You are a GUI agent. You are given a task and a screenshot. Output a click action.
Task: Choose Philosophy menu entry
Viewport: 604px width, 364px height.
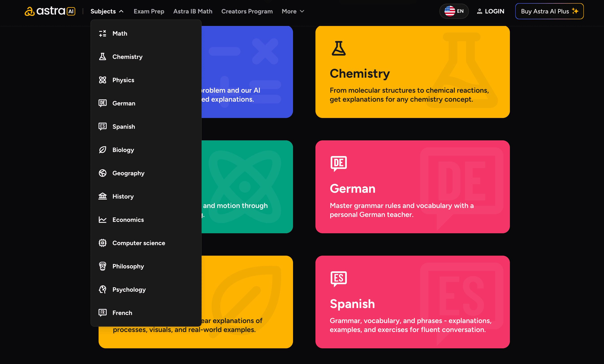click(146, 266)
